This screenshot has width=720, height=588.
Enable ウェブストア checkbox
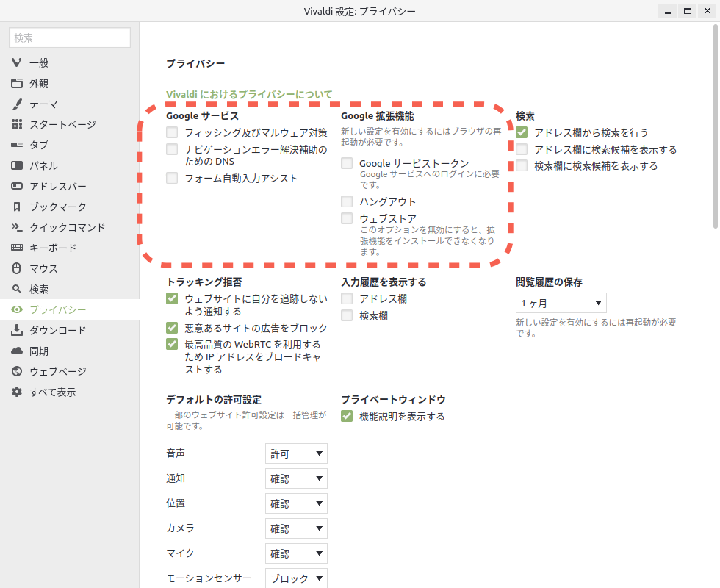click(347, 218)
